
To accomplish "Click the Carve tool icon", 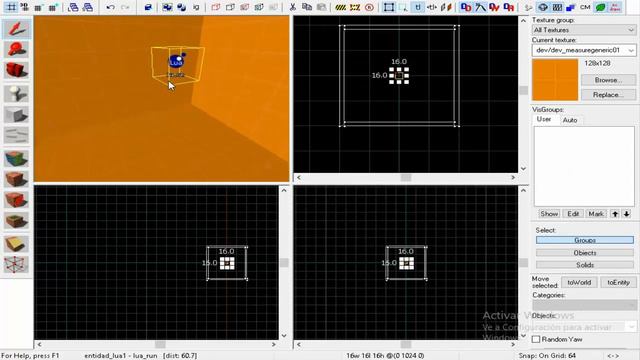I will click(148, 7).
